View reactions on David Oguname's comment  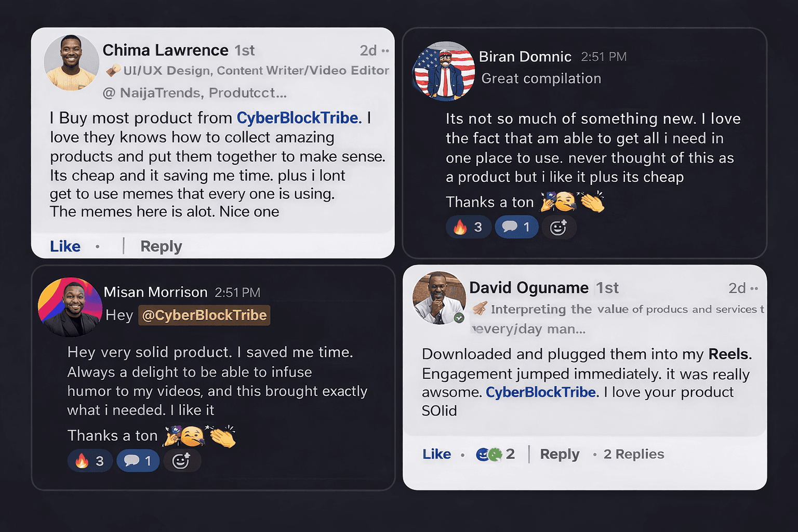[x=495, y=455]
